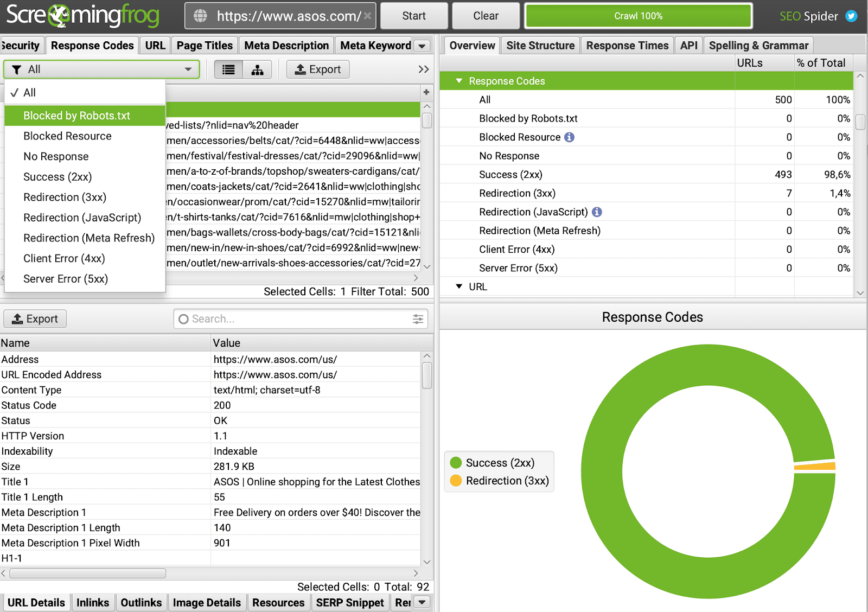The height and width of the screenshot is (612, 868).
Task: Click the URLs column header
Action: point(764,63)
